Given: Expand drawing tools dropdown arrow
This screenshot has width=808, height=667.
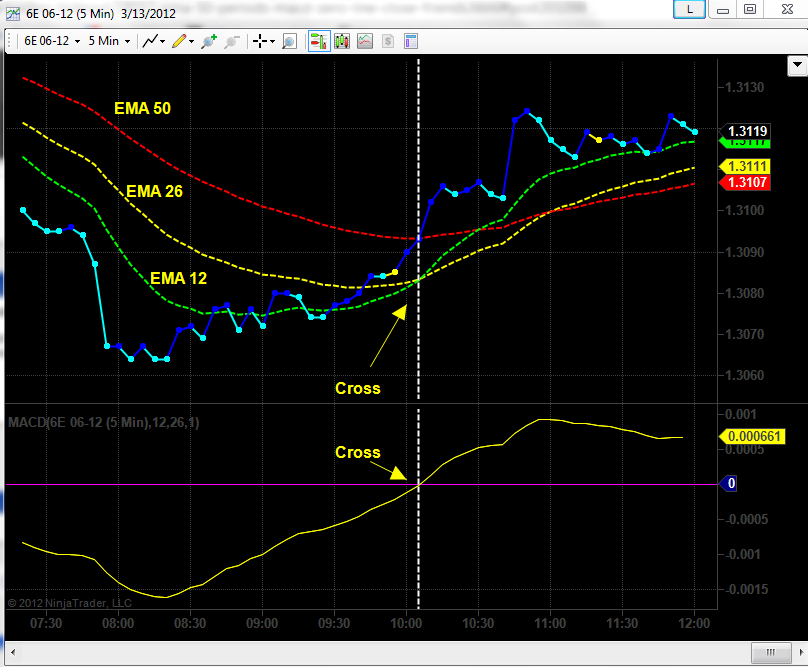Looking at the screenshot, I should (192, 42).
